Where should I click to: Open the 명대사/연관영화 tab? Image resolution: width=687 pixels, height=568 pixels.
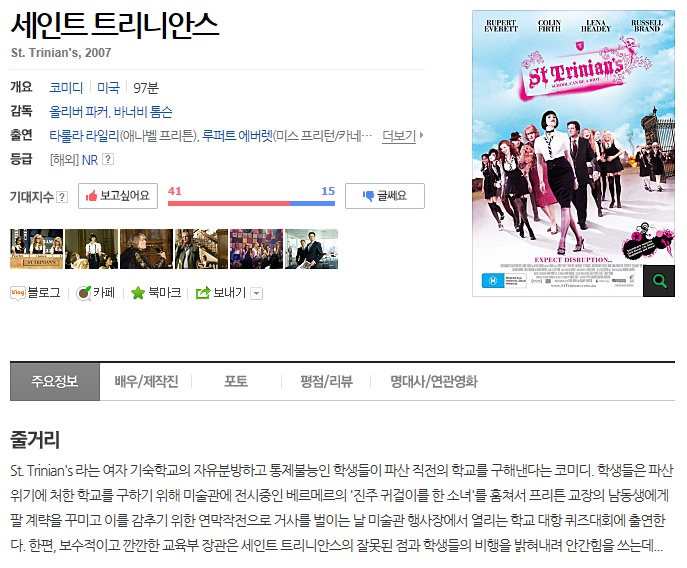434,381
